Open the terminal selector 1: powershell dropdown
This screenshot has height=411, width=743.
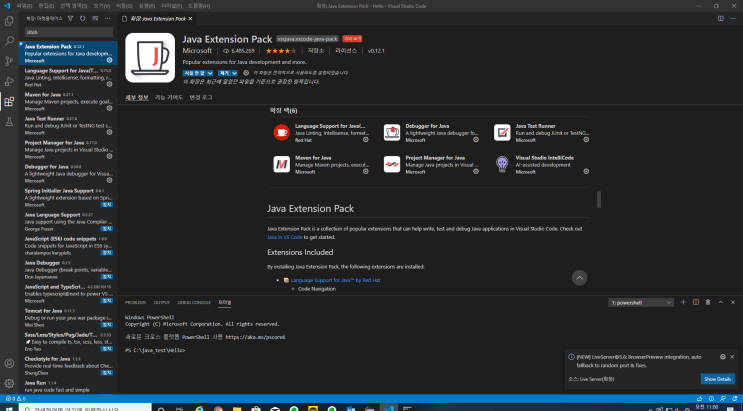tap(641, 302)
